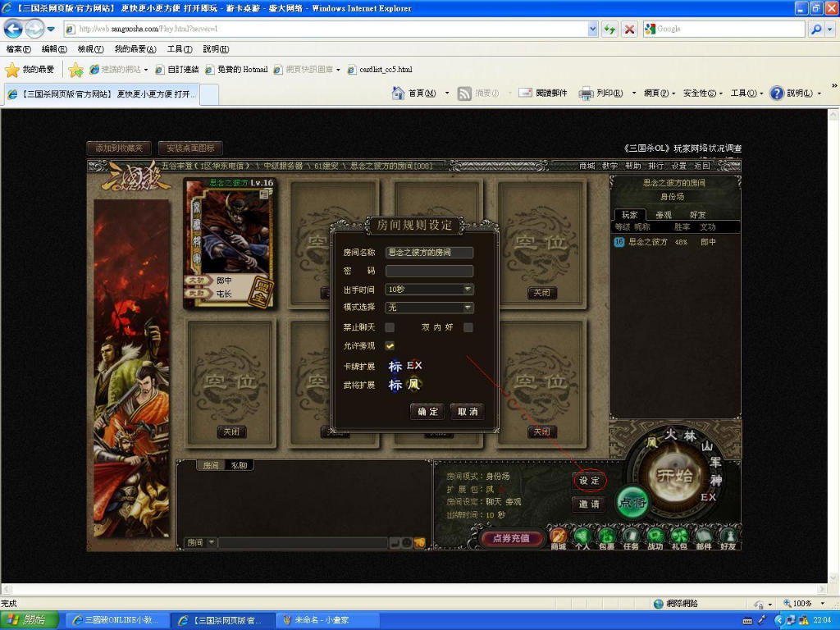Toggle the 风 generals expansion icon in dialog
840x630 pixels.
pos(414,384)
